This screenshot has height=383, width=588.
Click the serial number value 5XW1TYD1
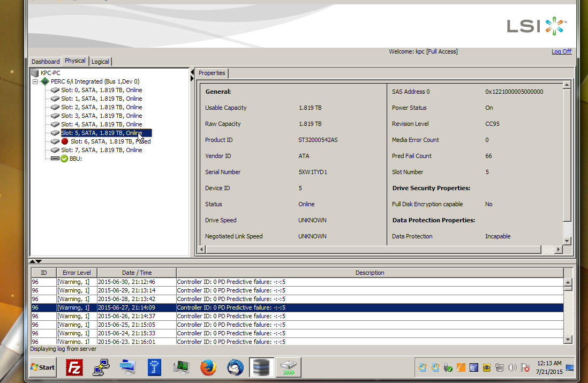click(313, 172)
